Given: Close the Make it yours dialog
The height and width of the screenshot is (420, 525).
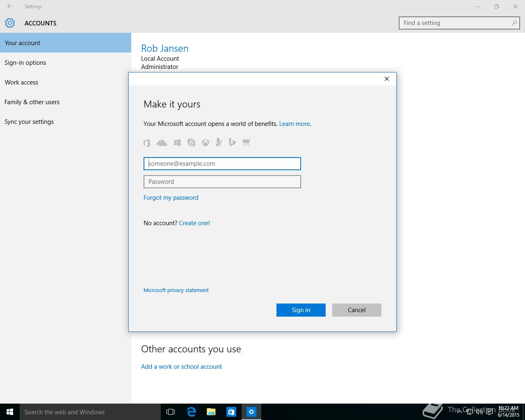Looking at the screenshot, I should click(386, 79).
